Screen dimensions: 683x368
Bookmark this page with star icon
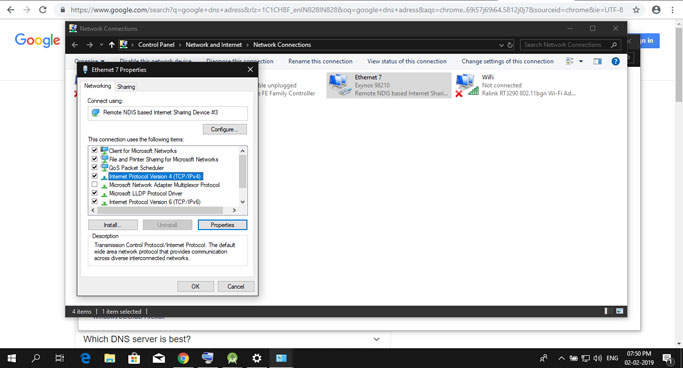click(x=636, y=10)
